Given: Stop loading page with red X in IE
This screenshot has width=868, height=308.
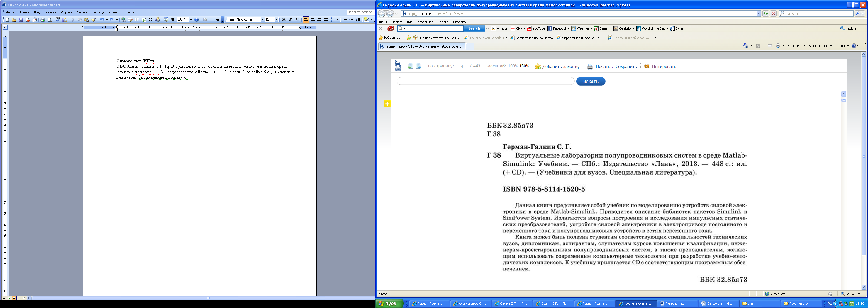Looking at the screenshot, I should pyautogui.click(x=773, y=13).
